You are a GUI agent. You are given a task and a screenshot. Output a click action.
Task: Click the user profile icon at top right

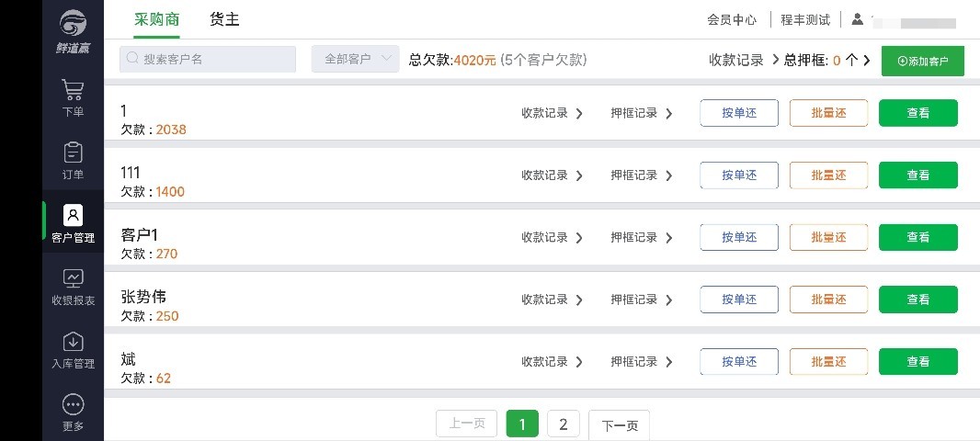858,19
